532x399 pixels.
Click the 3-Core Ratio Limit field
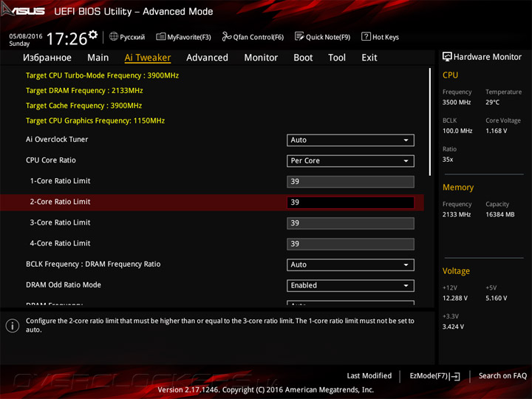pos(350,223)
